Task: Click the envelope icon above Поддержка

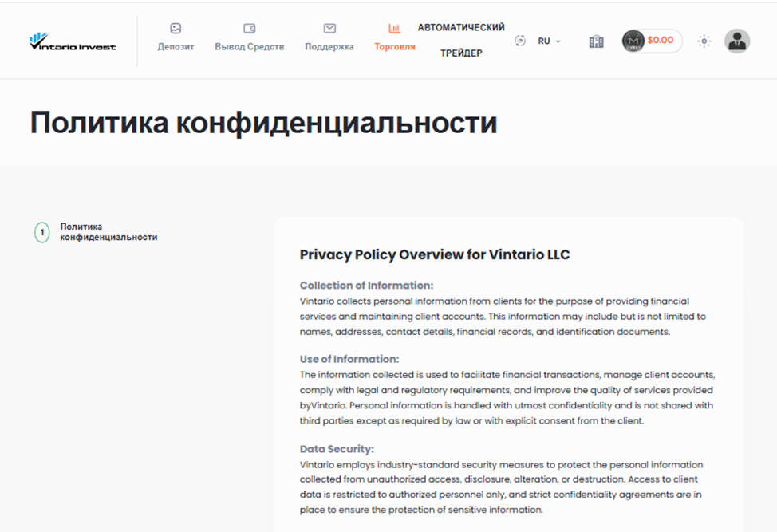Action: pos(329,29)
